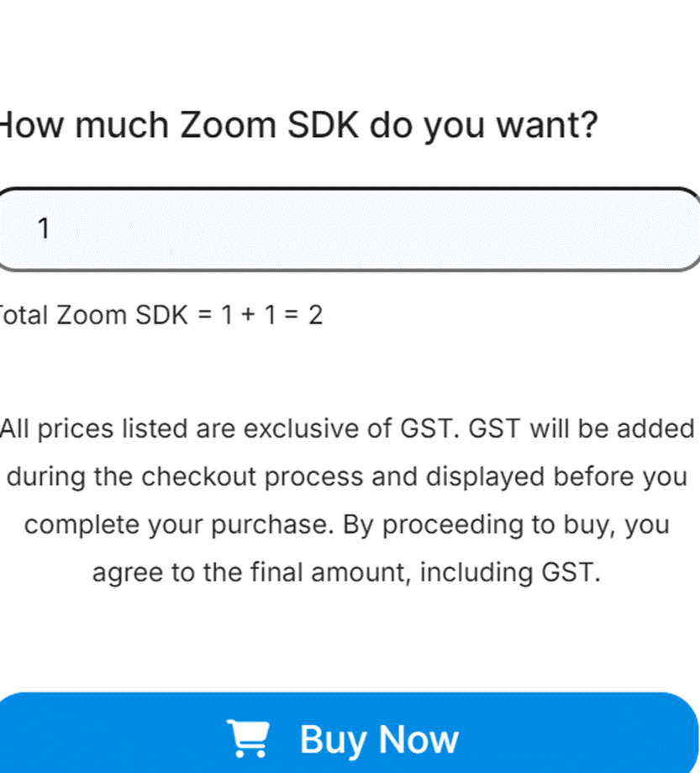Viewport: 700px width, 773px height.
Task: Click the "during the checkout process" line
Action: click(x=347, y=476)
